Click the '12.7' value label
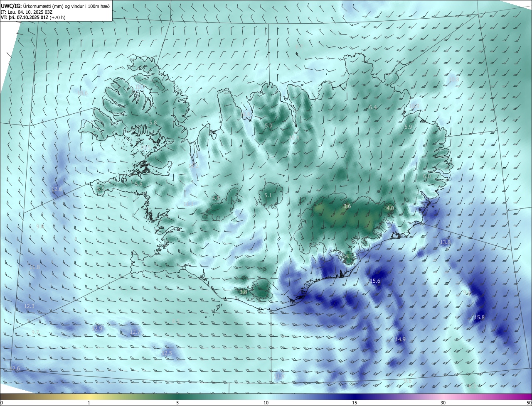The height and width of the screenshot is (406, 532). coord(135,332)
